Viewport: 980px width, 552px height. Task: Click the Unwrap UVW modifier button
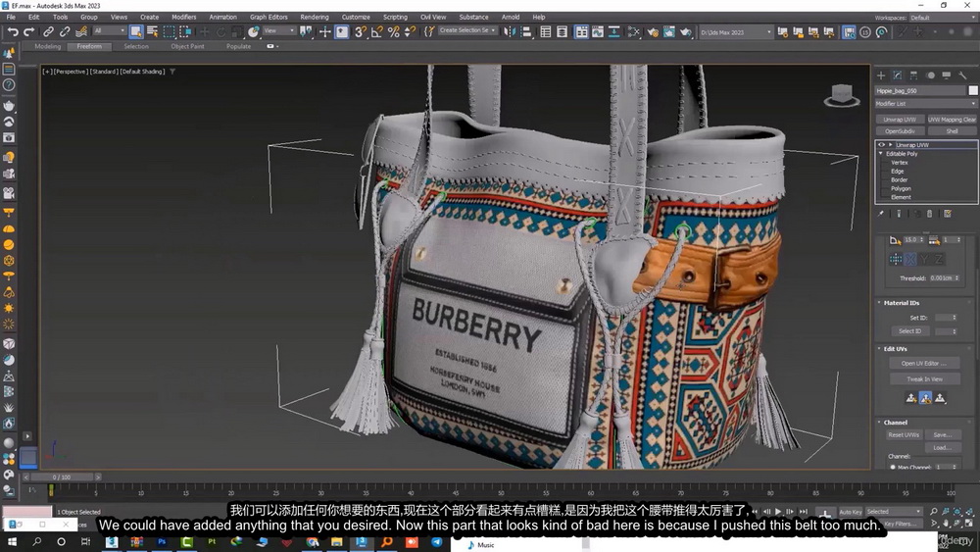[900, 120]
